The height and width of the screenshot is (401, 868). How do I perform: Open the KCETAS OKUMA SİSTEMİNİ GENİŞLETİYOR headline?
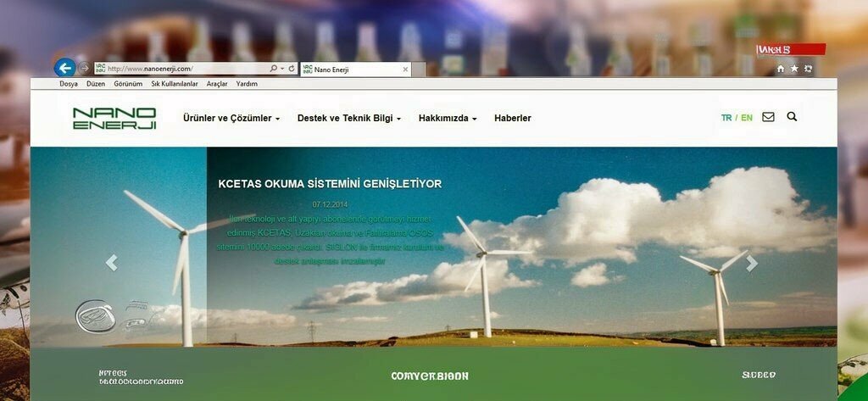(x=330, y=184)
